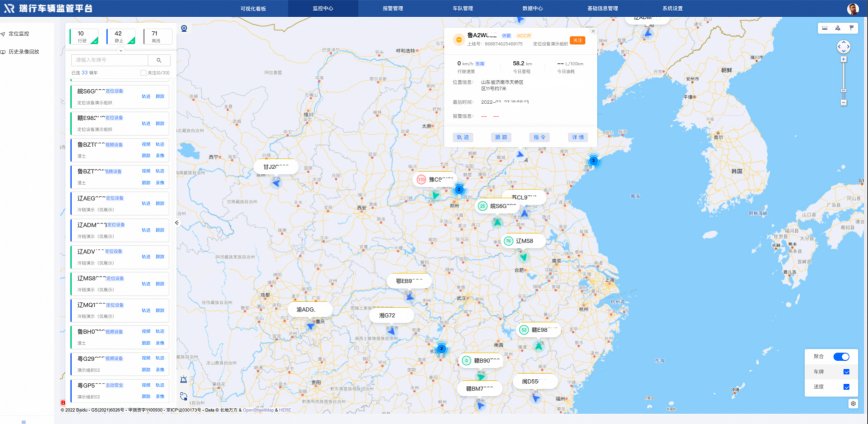Click 详情 button in the 鲁A2W popup
868x424 pixels.
coord(577,137)
